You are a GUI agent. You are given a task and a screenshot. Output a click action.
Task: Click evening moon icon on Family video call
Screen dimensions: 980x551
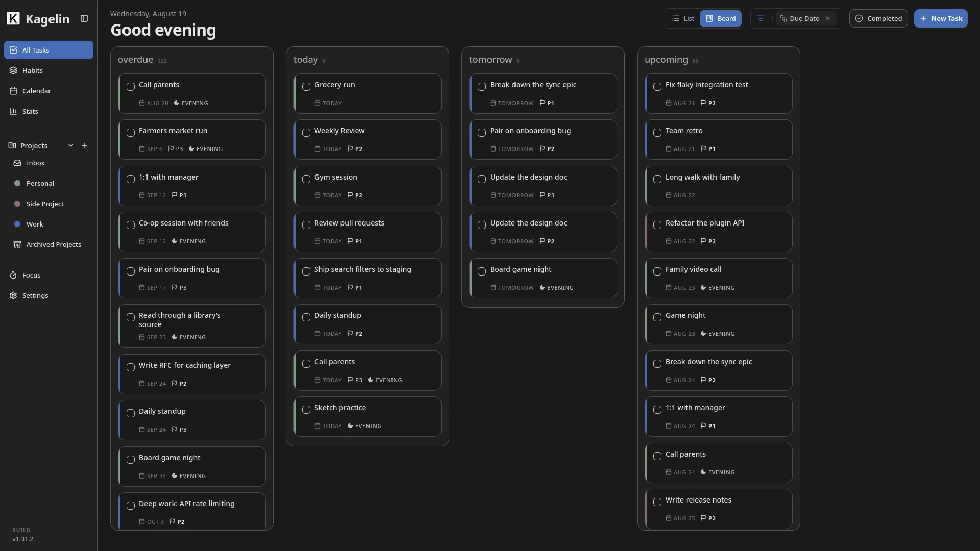(x=703, y=288)
